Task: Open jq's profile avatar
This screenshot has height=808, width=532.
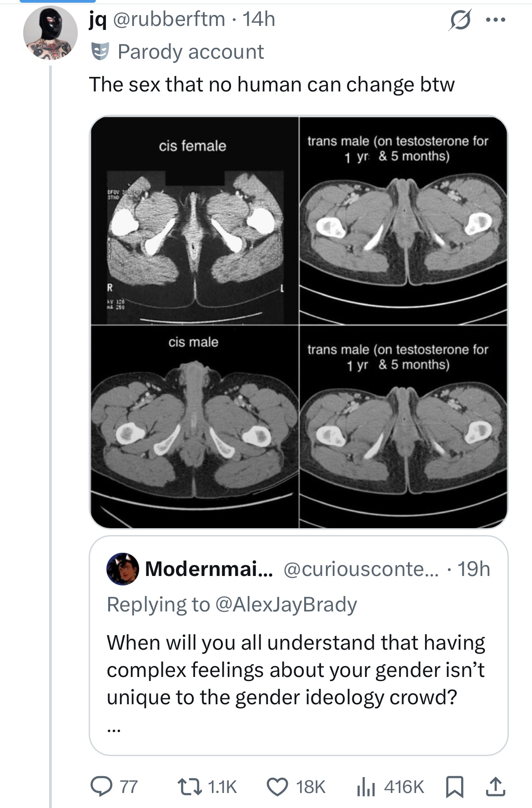Action: coord(50,33)
